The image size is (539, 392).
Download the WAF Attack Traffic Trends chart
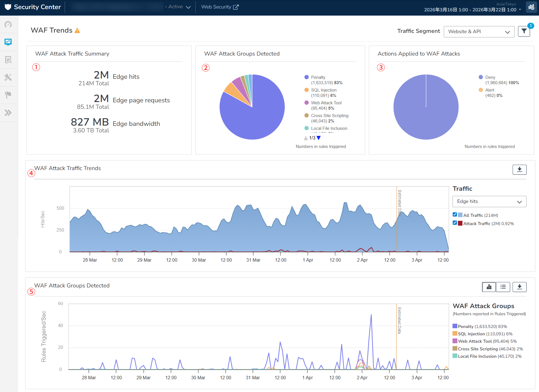[x=519, y=169]
